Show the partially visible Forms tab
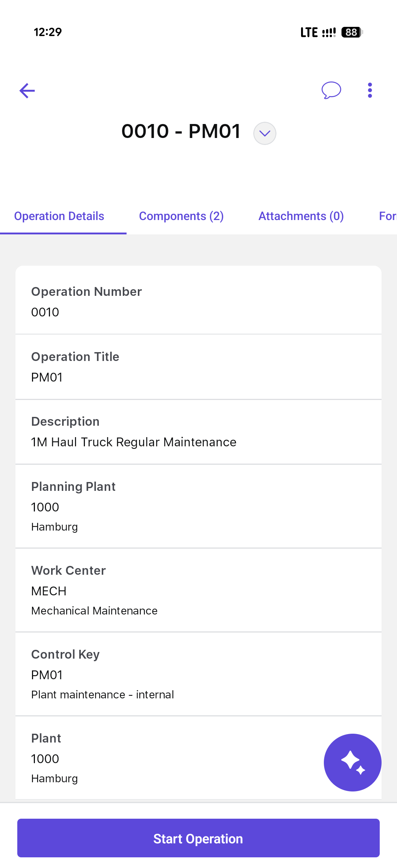397x868 pixels. click(x=387, y=216)
